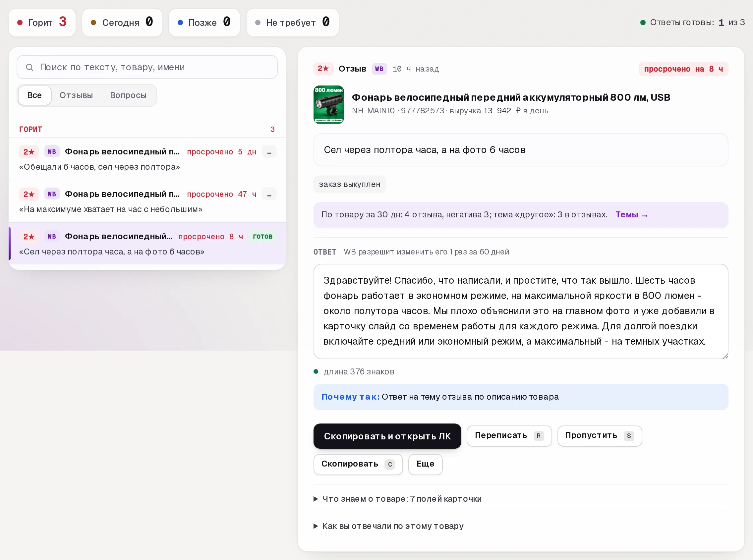This screenshot has height=560, width=753.
Task: Focus the search field for text, product, name
Action: (x=147, y=67)
